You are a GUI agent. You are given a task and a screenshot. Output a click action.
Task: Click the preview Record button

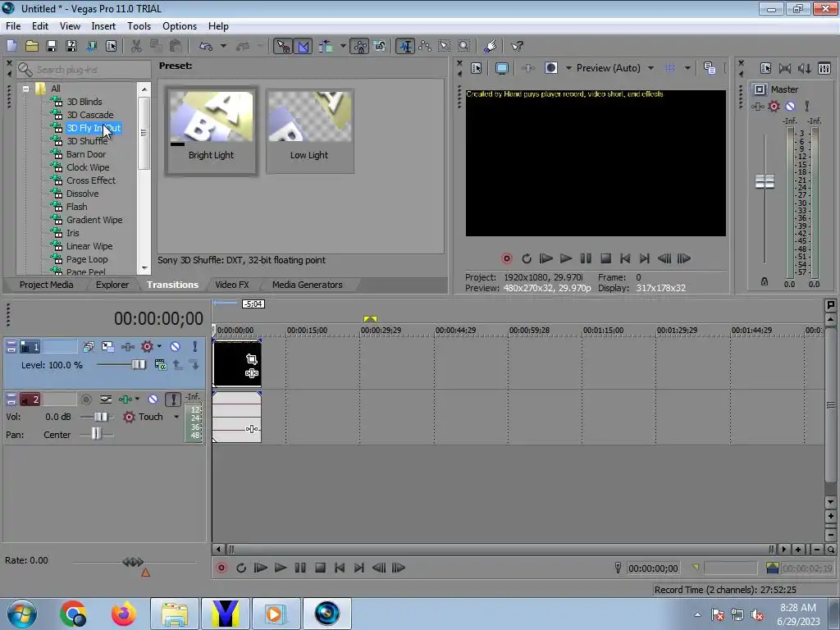507,258
